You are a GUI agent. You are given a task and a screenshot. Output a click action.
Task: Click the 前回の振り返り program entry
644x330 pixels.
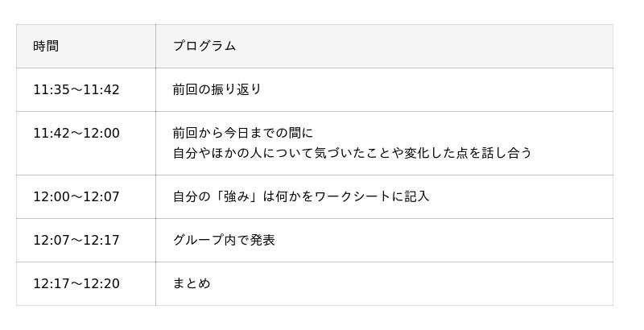pyautogui.click(x=217, y=89)
